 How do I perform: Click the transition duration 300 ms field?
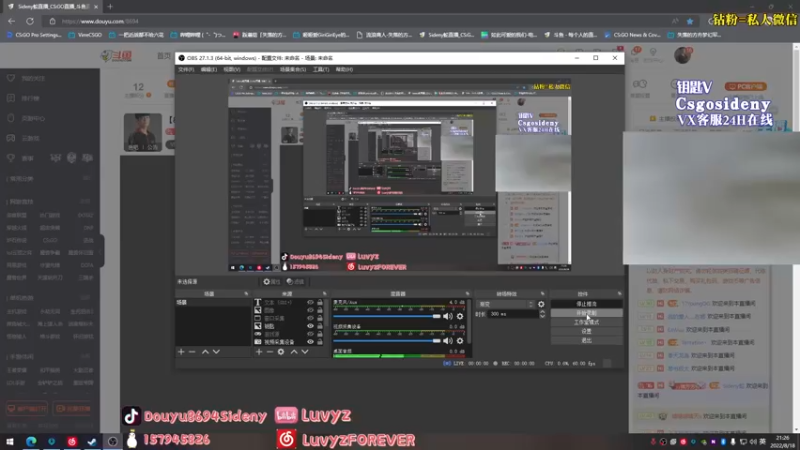(513, 314)
